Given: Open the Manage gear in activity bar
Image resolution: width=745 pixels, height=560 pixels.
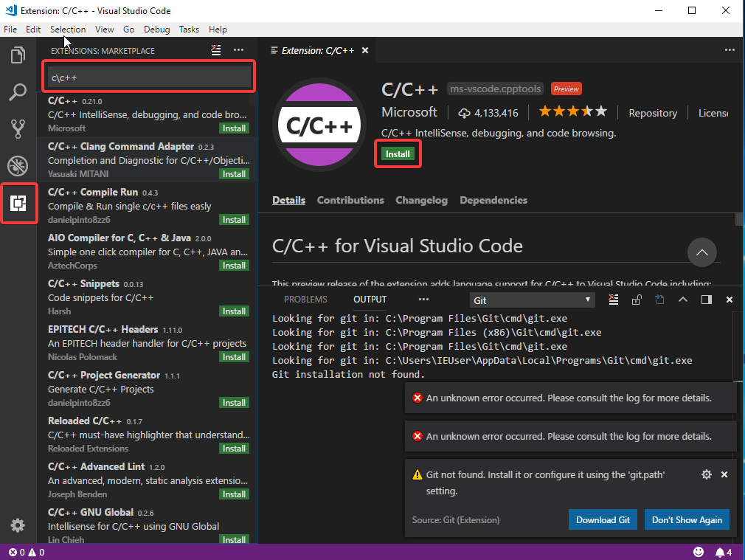Looking at the screenshot, I should coord(18,525).
